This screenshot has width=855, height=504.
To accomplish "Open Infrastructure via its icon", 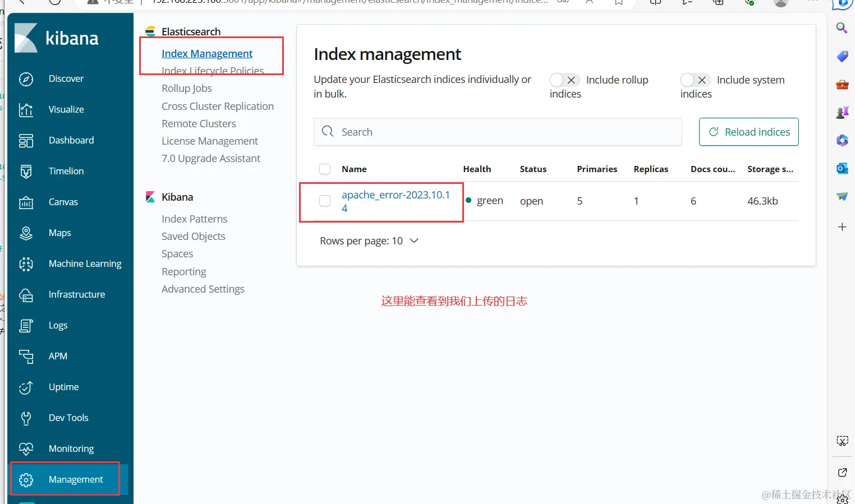I will 26,295.
